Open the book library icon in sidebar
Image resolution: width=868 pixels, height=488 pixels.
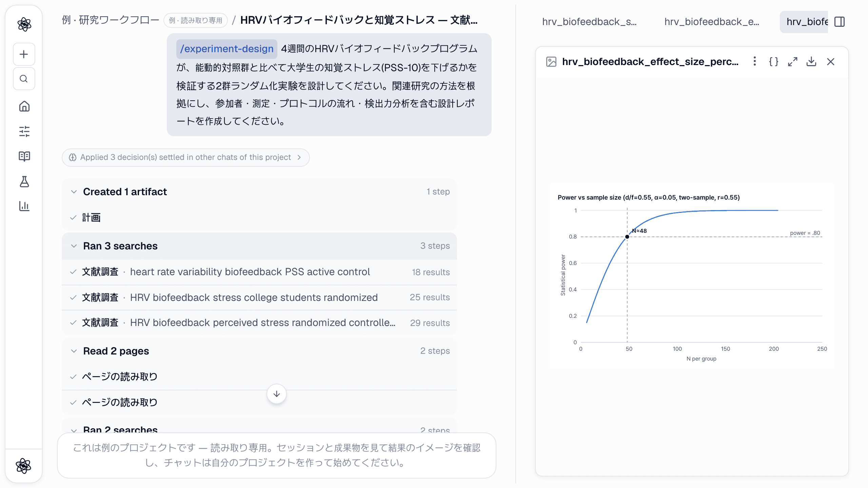[24, 156]
